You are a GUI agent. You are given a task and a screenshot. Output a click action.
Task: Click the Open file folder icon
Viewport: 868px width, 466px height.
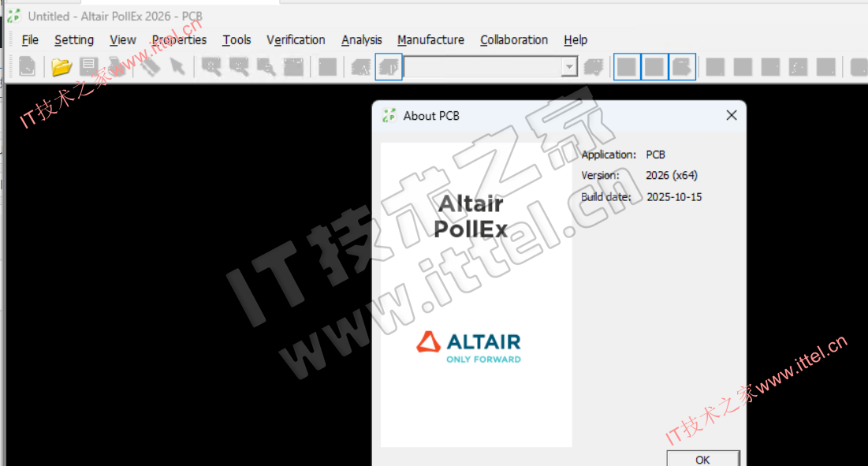coord(61,67)
